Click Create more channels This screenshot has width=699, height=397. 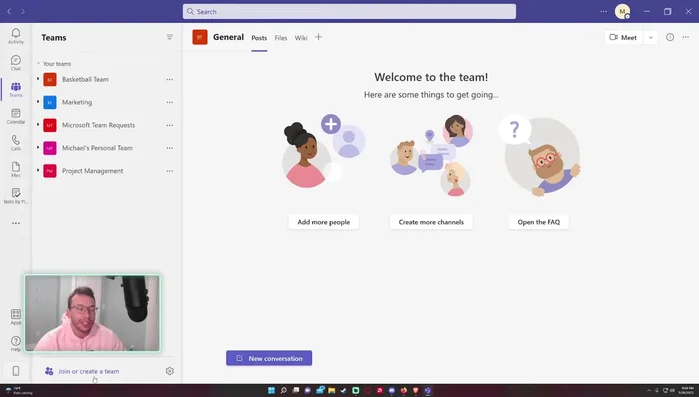click(431, 222)
